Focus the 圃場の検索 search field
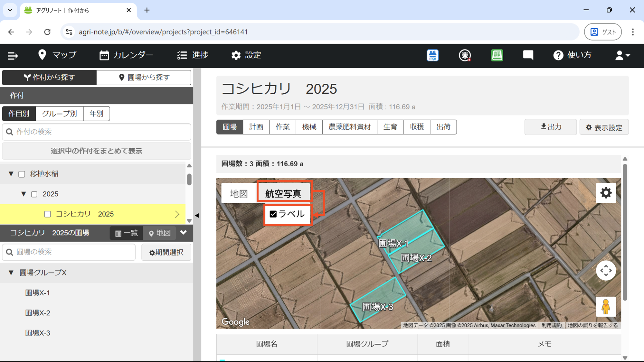The height and width of the screenshot is (362, 644). (69, 252)
